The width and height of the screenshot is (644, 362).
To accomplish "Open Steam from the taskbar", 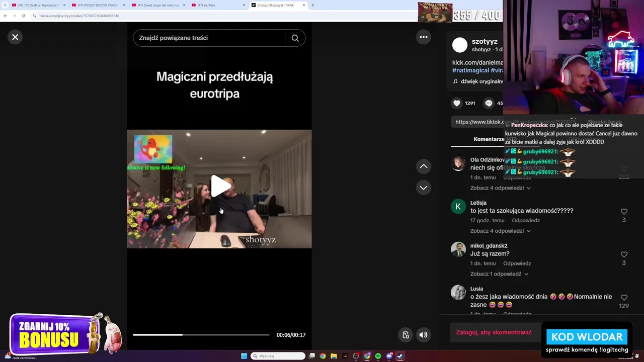I will click(x=400, y=356).
